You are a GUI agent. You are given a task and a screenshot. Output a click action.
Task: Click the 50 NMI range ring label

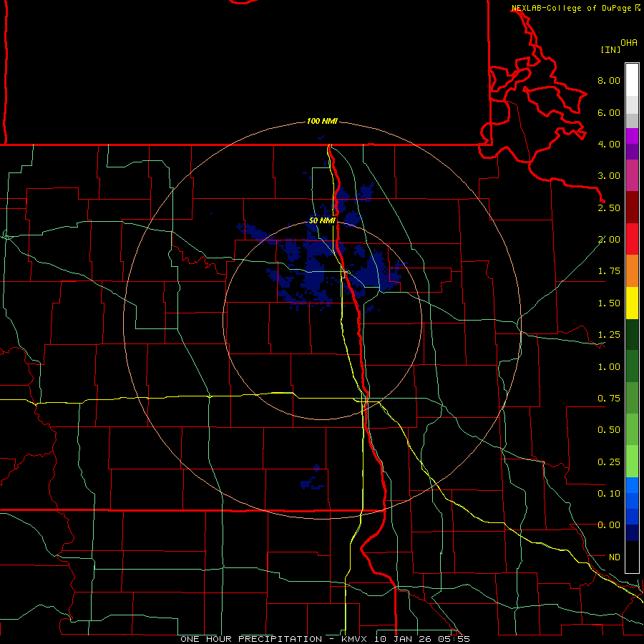click(322, 220)
